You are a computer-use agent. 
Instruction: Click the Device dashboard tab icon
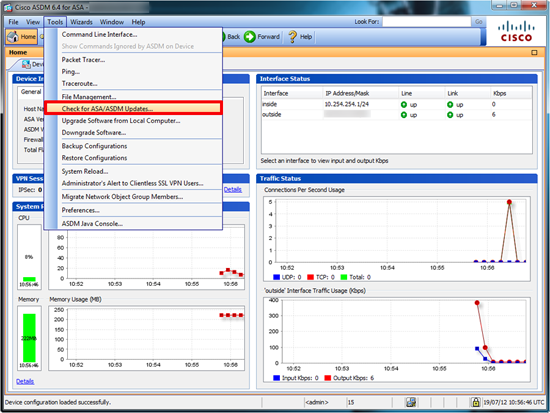pos(26,65)
